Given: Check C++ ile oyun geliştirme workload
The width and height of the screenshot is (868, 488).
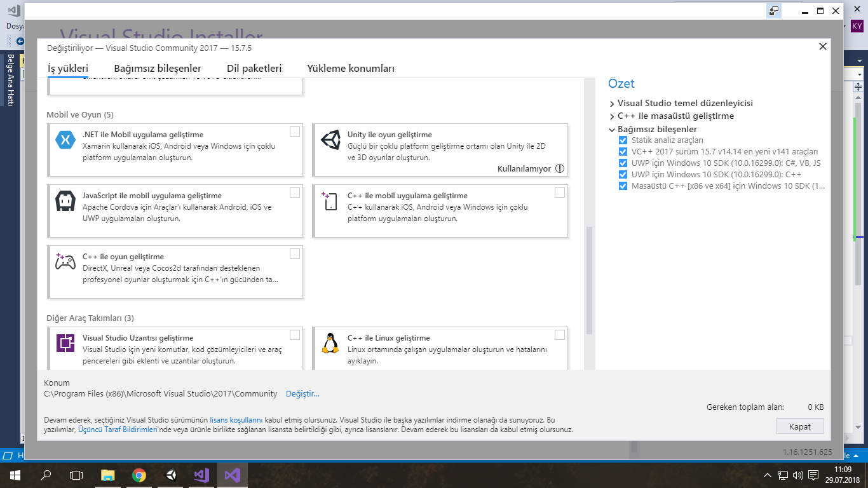Looking at the screenshot, I should click(x=295, y=254).
